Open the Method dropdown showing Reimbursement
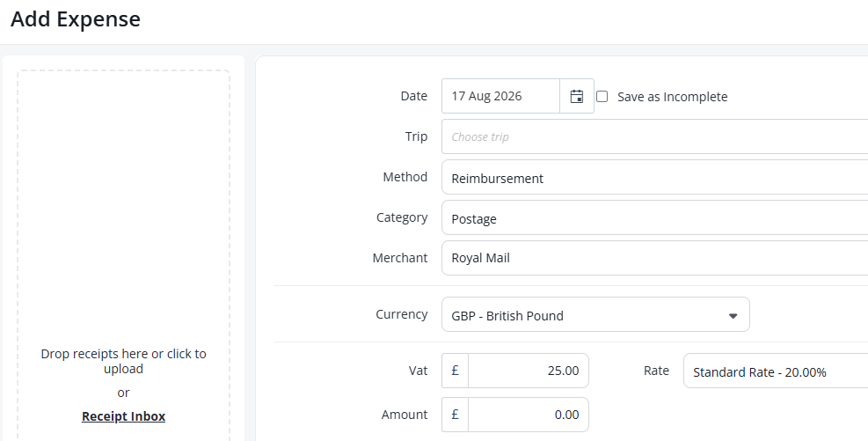Screen dimensions: 868x441 click(654, 177)
